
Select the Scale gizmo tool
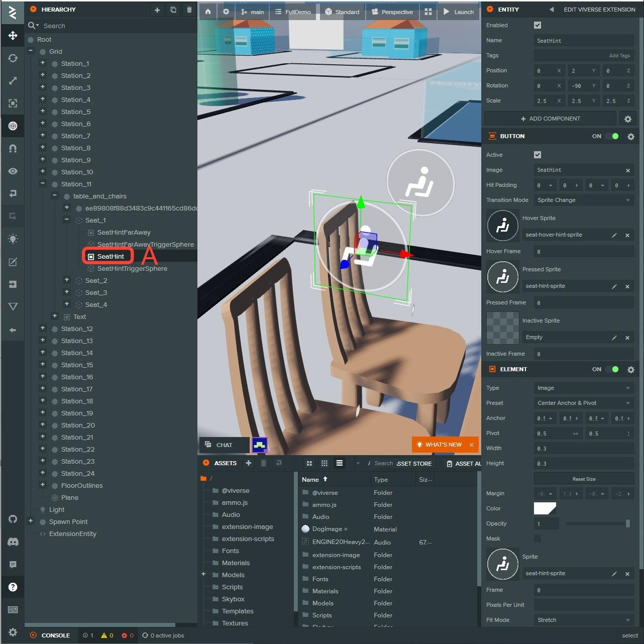13,81
